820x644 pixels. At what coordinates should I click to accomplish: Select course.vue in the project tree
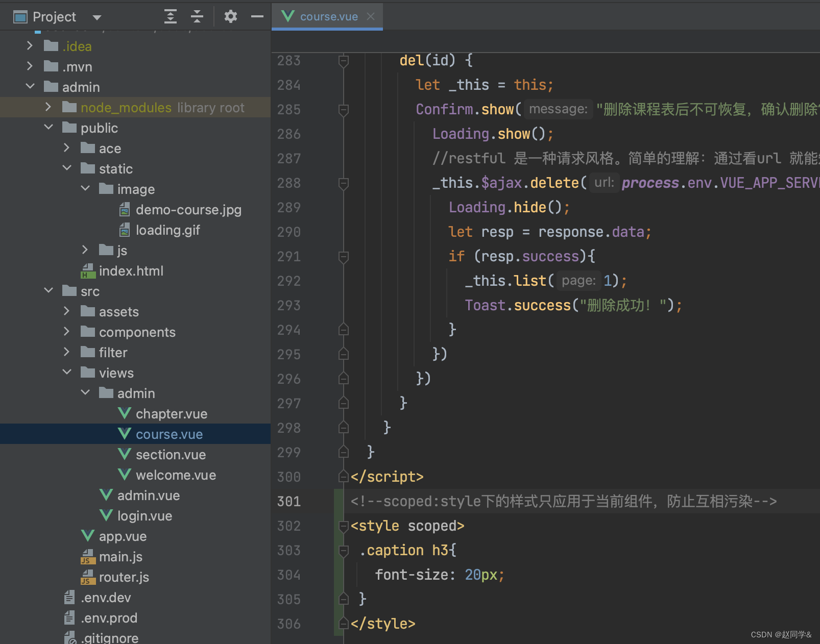(169, 434)
